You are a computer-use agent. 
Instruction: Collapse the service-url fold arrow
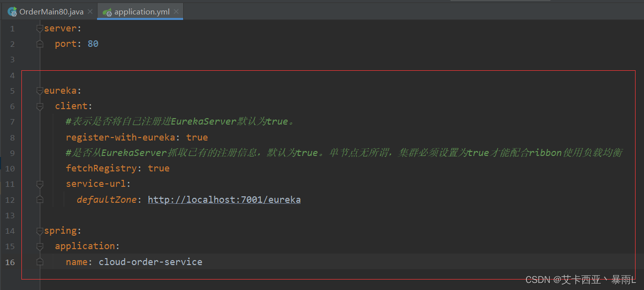point(39,184)
